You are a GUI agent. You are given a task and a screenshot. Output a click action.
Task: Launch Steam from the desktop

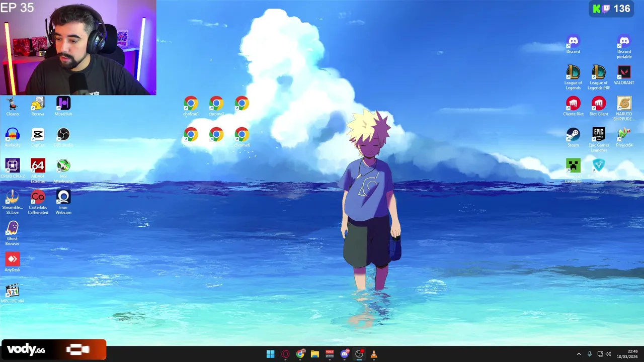pos(573,137)
